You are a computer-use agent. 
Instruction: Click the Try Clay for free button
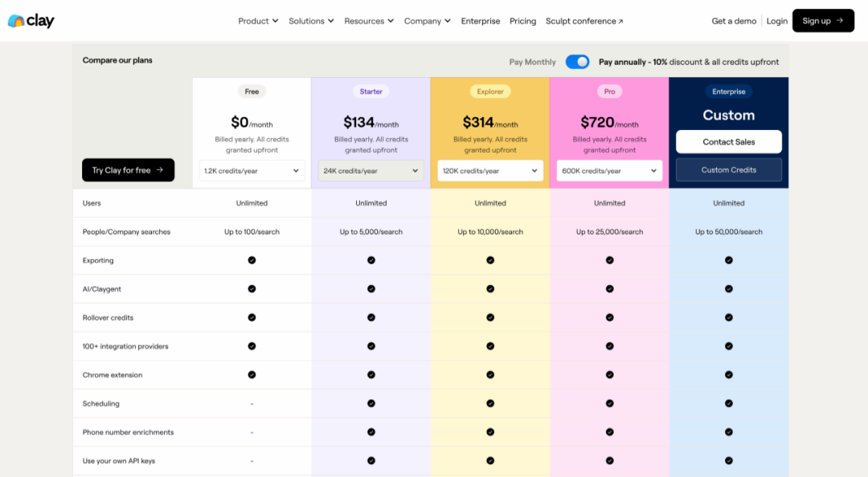pyautogui.click(x=128, y=170)
